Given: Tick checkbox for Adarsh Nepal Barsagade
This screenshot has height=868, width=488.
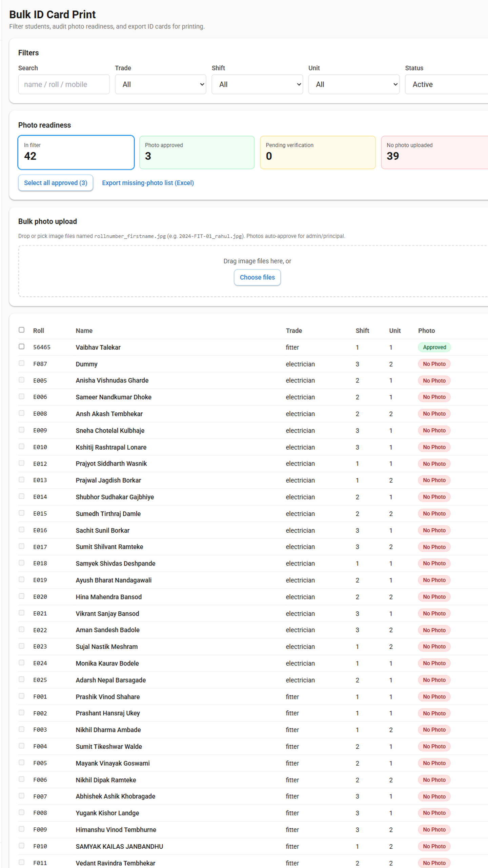Looking at the screenshot, I should coord(22,679).
